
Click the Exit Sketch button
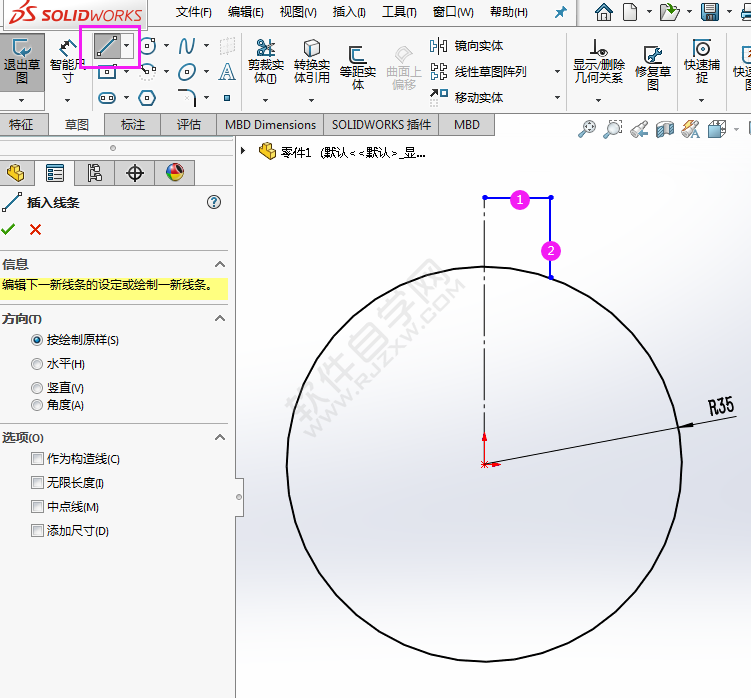pyautogui.click(x=22, y=62)
